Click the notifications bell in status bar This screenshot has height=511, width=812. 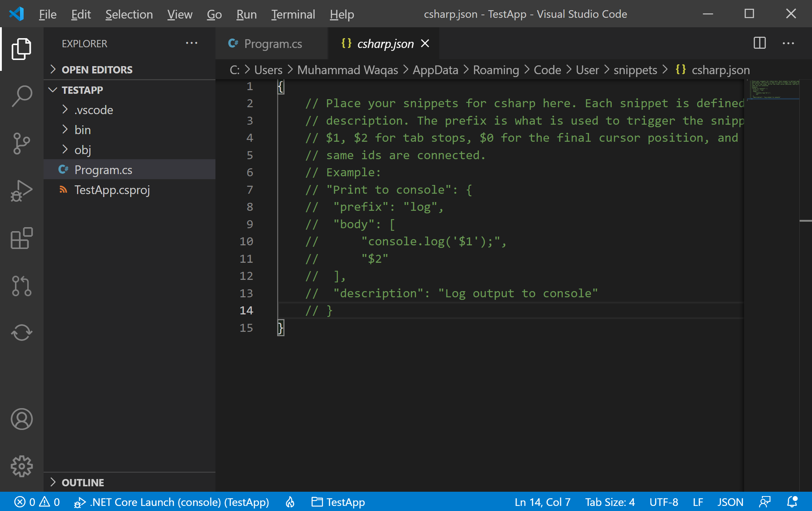pos(792,502)
